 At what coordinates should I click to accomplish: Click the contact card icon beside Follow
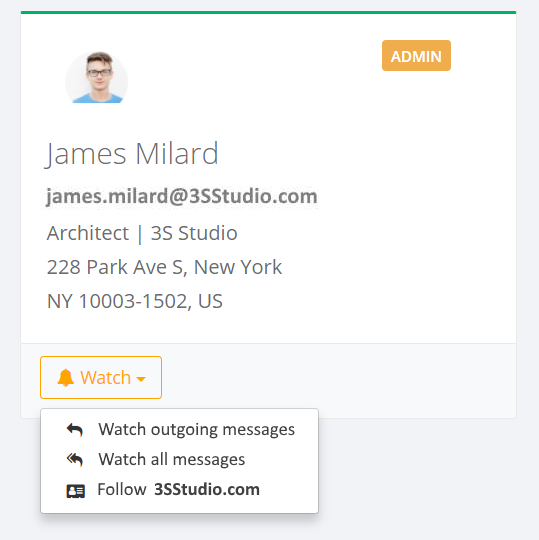pyautogui.click(x=75, y=491)
